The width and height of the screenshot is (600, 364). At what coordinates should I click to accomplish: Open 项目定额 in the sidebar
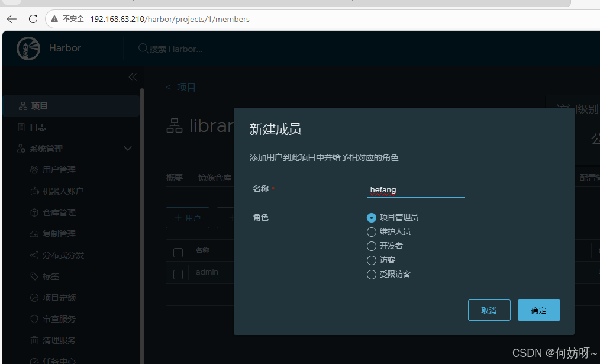[x=59, y=298]
